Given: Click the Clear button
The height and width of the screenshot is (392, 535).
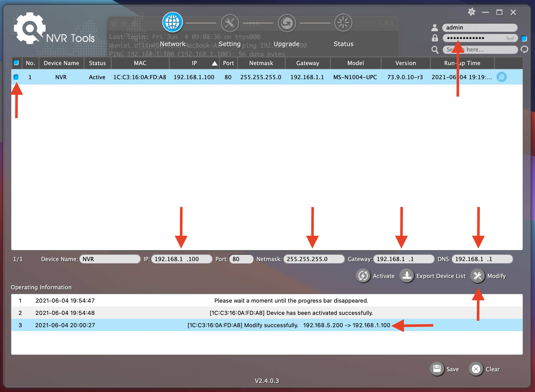Looking at the screenshot, I should (x=476, y=369).
